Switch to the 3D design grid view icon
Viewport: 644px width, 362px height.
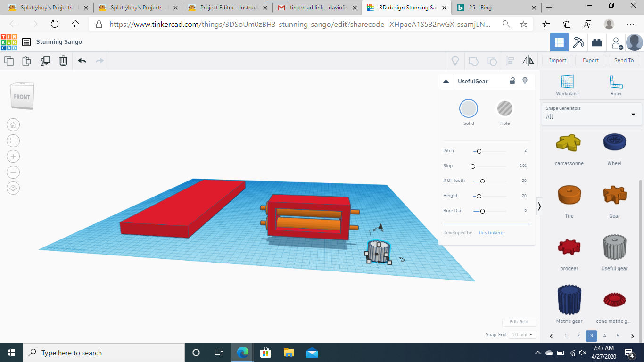559,42
